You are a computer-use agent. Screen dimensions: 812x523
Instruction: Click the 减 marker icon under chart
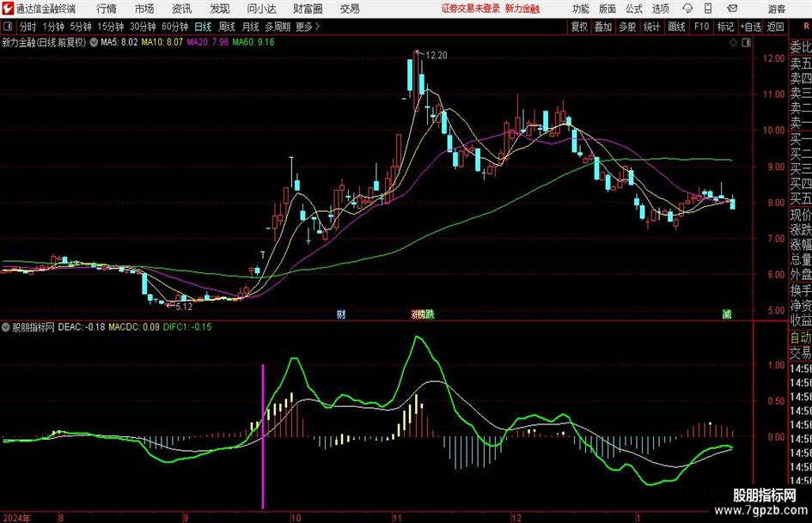click(x=727, y=313)
